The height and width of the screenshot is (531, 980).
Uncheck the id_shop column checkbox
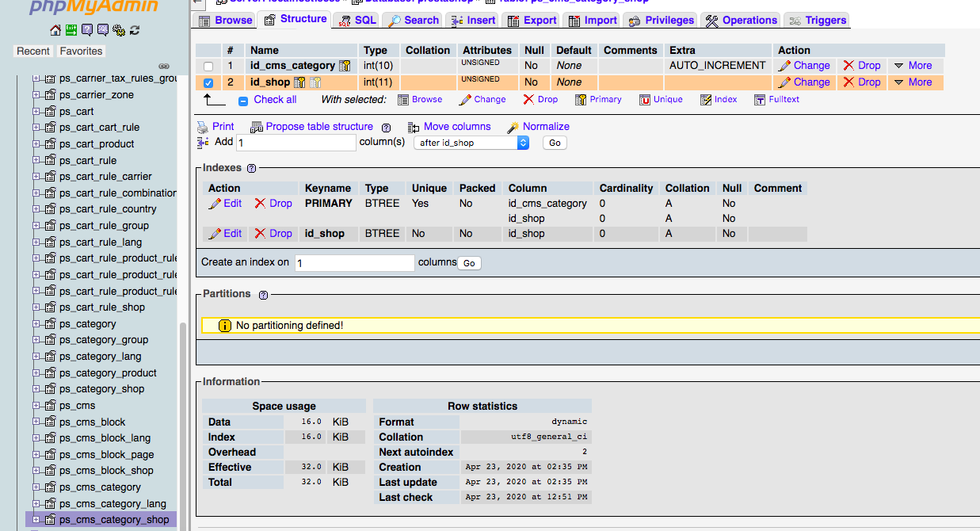pos(208,82)
